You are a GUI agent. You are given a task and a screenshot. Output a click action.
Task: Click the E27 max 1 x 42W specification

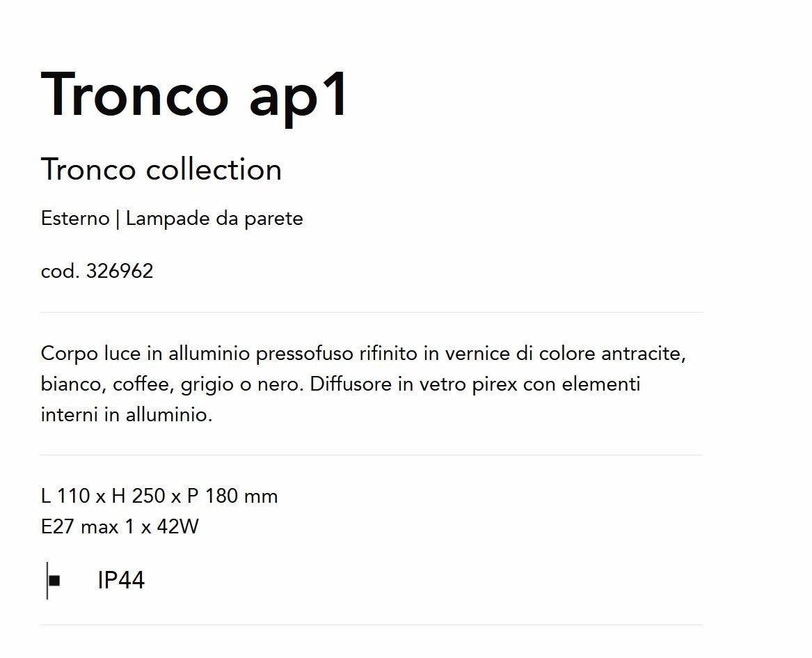pyautogui.click(x=120, y=526)
